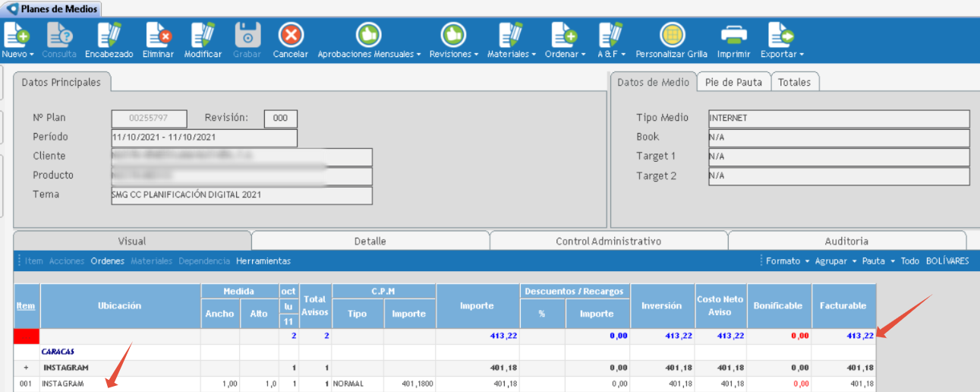980x392 pixels.
Task: Click the Grabar save icon
Action: click(247, 35)
